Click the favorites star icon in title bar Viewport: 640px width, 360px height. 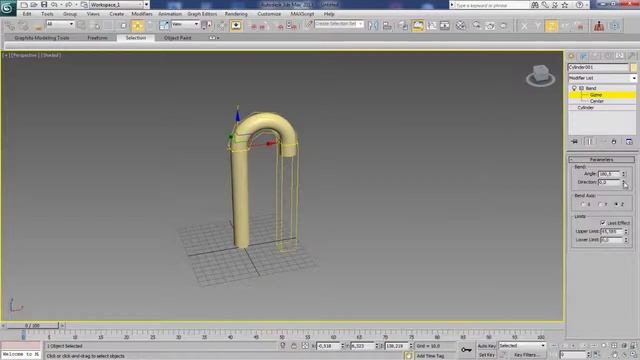tap(565, 5)
